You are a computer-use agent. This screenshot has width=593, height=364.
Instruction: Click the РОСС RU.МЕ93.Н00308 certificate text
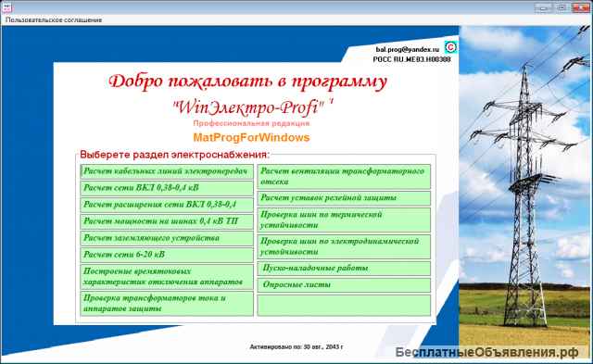[411, 59]
